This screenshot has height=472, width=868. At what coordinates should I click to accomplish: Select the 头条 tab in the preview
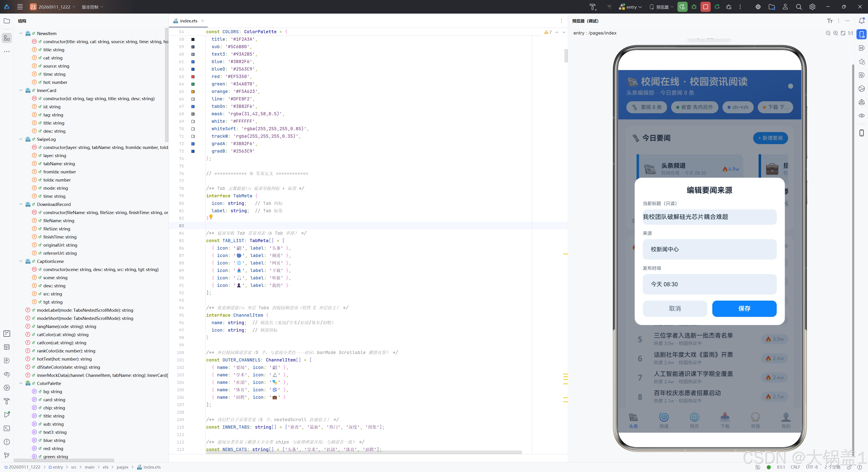tap(633, 420)
